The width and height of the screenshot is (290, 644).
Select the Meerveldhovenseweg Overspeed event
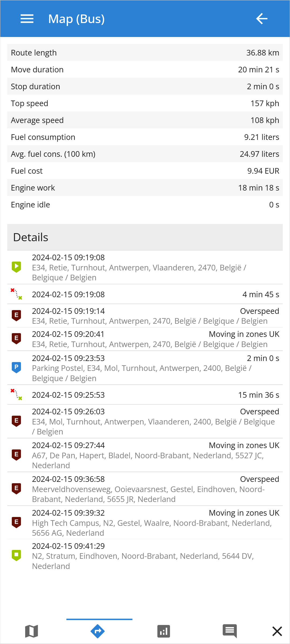[x=145, y=489]
